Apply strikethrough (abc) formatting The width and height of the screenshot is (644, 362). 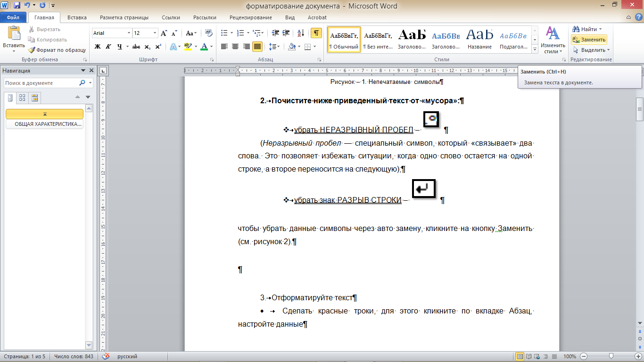136,46
